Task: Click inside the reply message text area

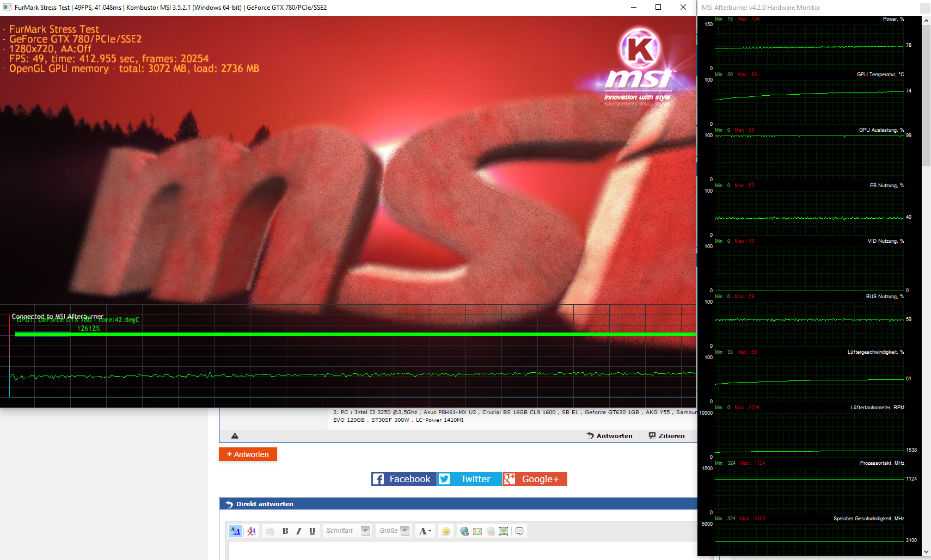Action: click(x=463, y=551)
